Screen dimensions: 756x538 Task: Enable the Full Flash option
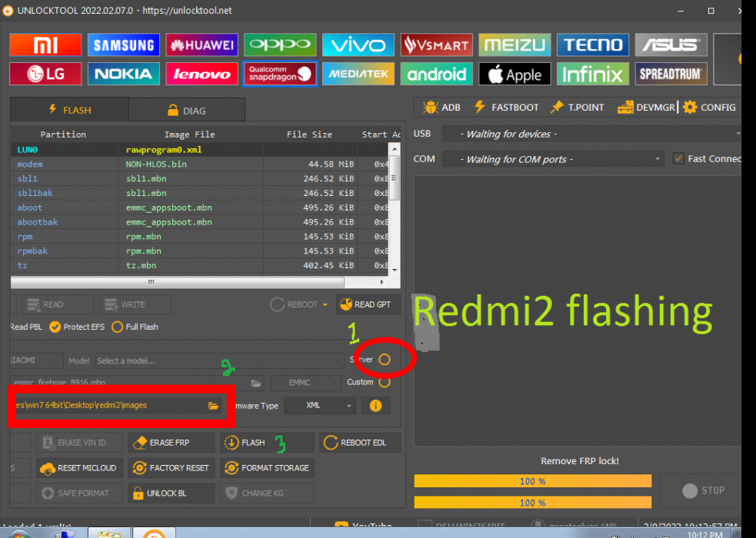click(x=135, y=327)
